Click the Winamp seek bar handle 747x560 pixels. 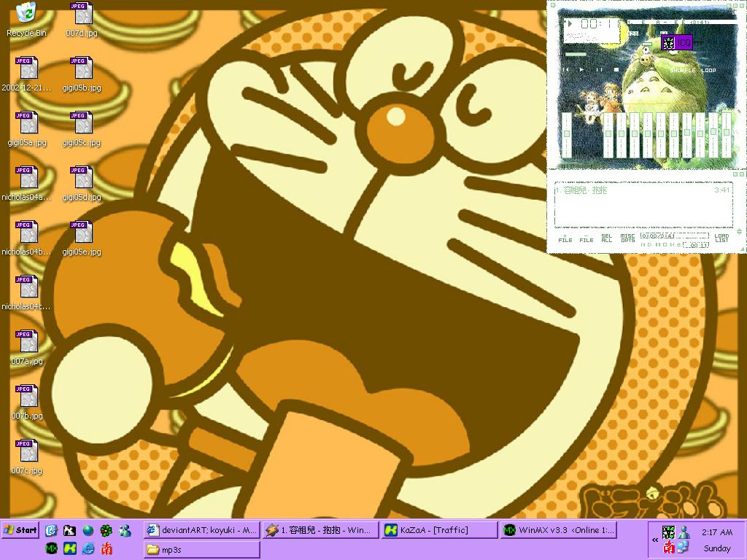[x=576, y=55]
